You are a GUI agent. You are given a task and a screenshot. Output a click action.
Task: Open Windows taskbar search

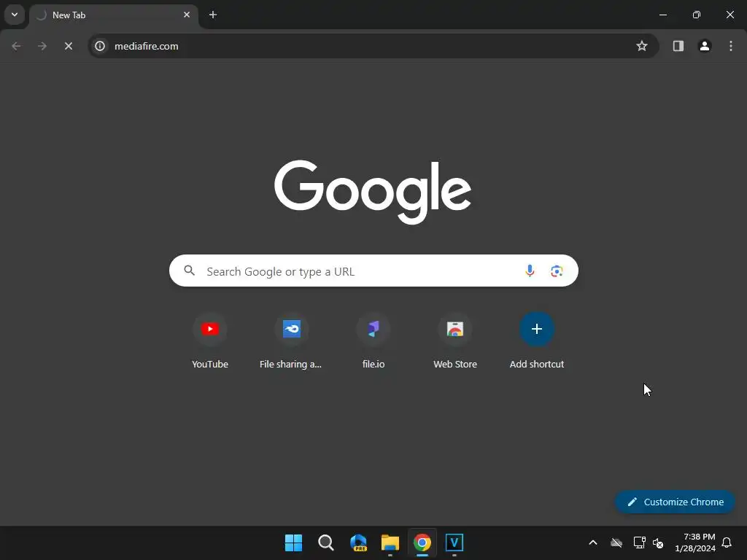point(326,542)
